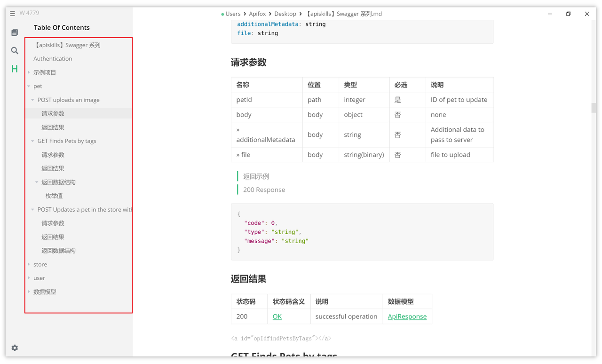Select Users in the breadcrumb path

point(234,14)
